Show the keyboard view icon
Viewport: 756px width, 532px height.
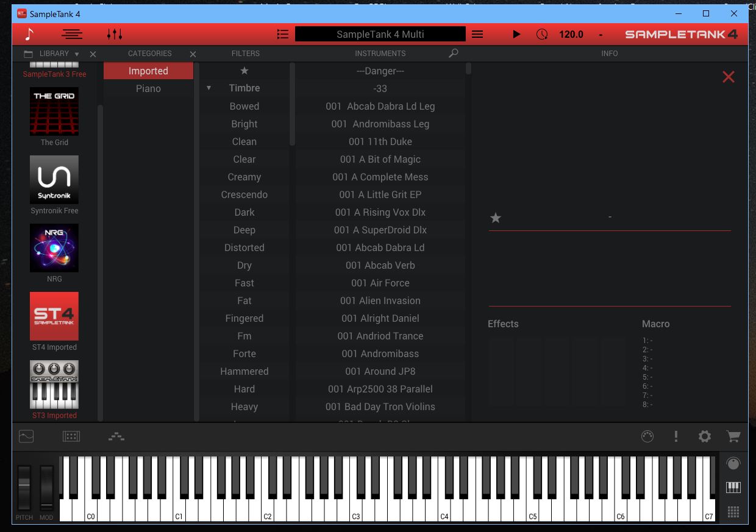[x=733, y=488]
